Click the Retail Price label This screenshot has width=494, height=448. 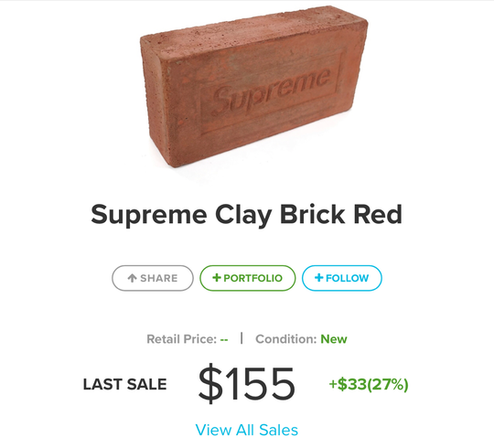(x=182, y=339)
